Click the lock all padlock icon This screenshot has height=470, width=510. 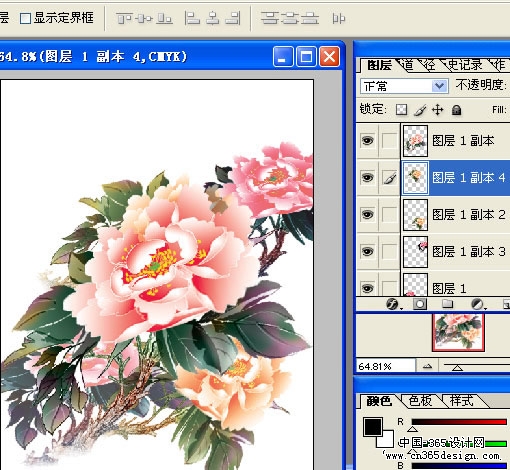(x=456, y=110)
